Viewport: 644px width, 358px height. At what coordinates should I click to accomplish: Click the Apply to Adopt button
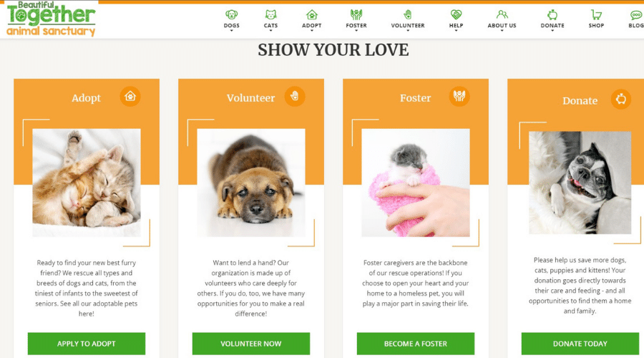click(87, 344)
